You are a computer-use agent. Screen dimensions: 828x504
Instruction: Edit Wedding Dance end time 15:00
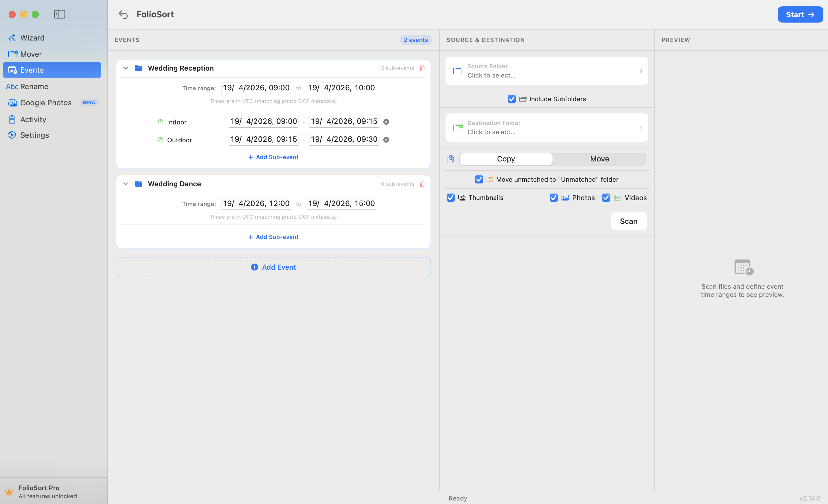pyautogui.click(x=341, y=203)
